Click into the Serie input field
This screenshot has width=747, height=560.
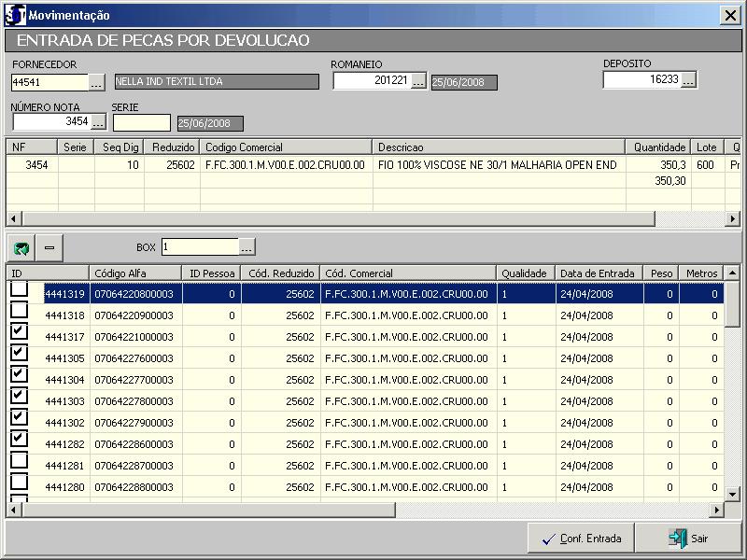coord(142,122)
